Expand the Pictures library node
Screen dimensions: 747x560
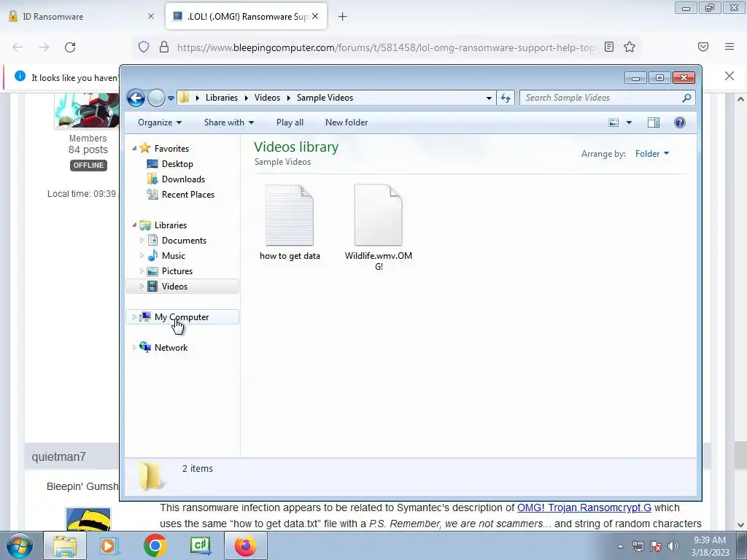click(142, 271)
